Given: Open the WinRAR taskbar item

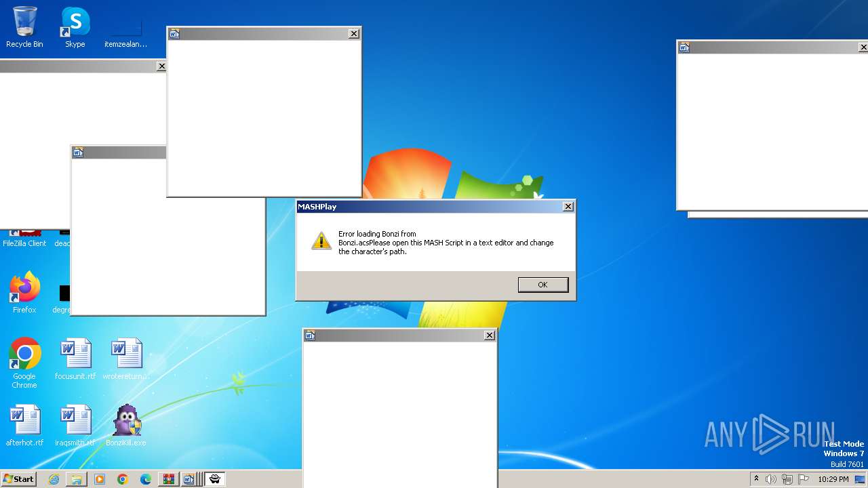Looking at the screenshot, I should (168, 479).
